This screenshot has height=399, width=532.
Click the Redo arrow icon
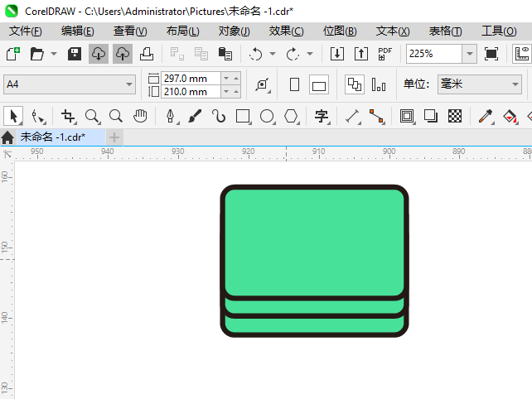pyautogui.click(x=293, y=54)
